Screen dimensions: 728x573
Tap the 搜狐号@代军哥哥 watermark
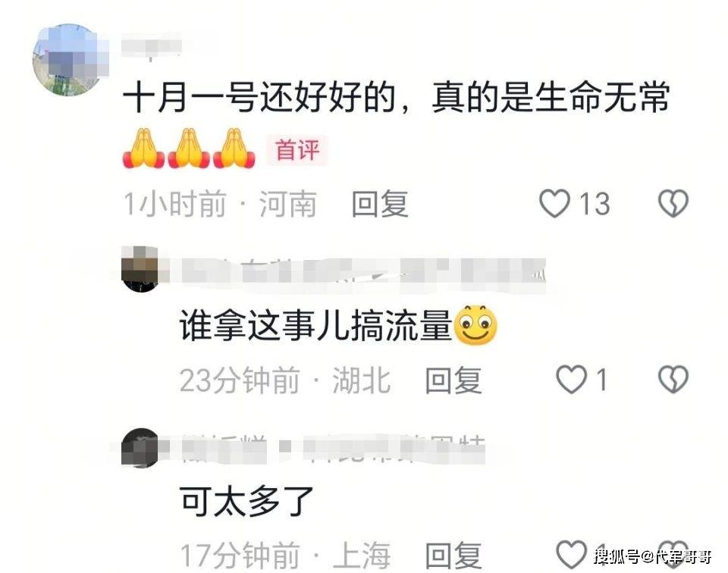(653, 556)
